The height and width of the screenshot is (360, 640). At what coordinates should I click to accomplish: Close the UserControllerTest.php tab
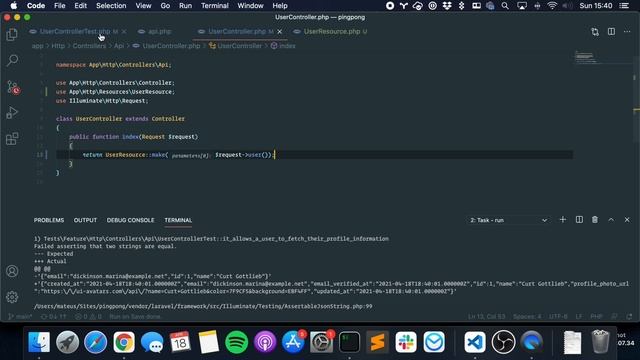click(x=124, y=31)
